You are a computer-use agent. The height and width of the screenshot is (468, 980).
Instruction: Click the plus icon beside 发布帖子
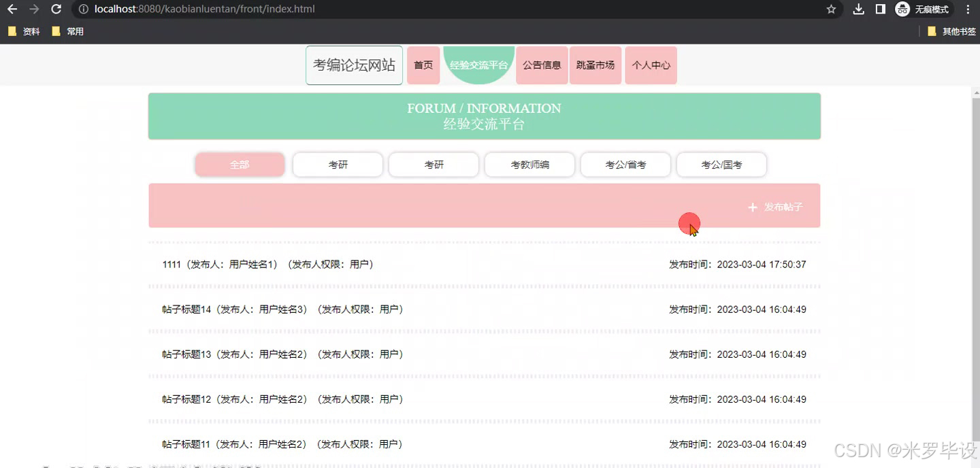(753, 207)
